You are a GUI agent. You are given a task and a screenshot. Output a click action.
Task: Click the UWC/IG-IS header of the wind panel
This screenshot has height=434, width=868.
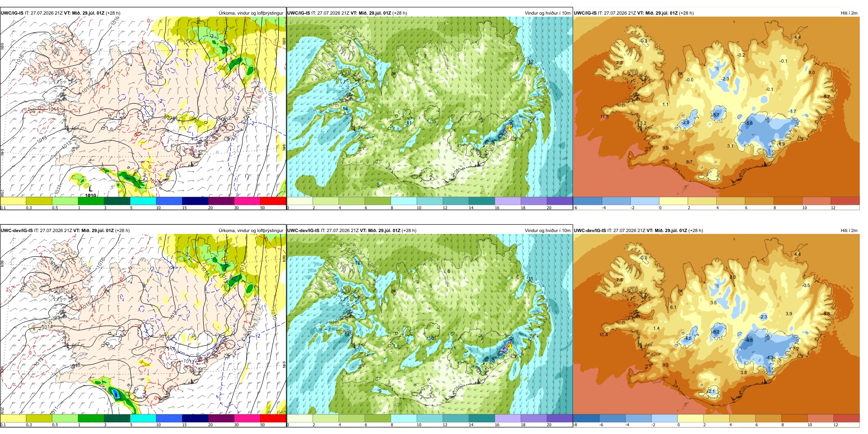pyautogui.click(x=298, y=13)
